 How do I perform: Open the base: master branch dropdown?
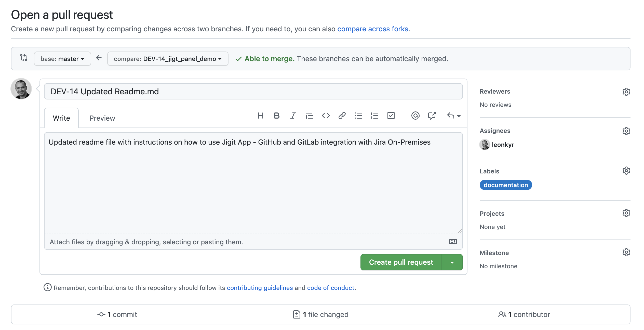62,59
